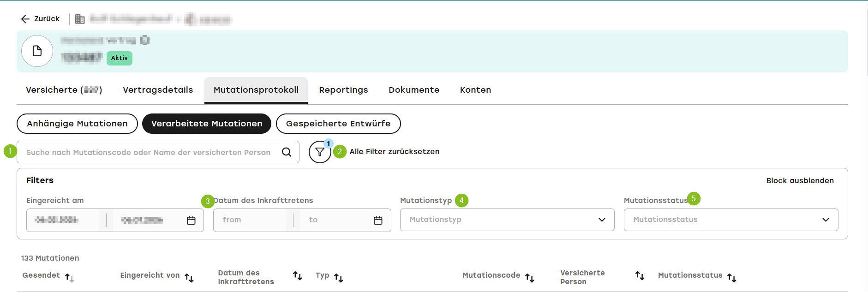
Task: Show Anhängige Mutationen
Action: pos(77,124)
